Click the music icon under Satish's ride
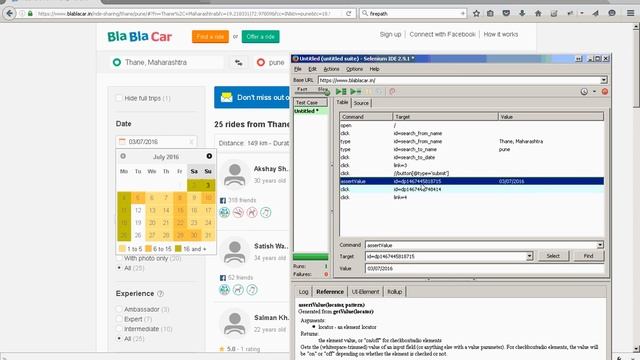The width and height of the screenshot is (640, 360). [252, 290]
